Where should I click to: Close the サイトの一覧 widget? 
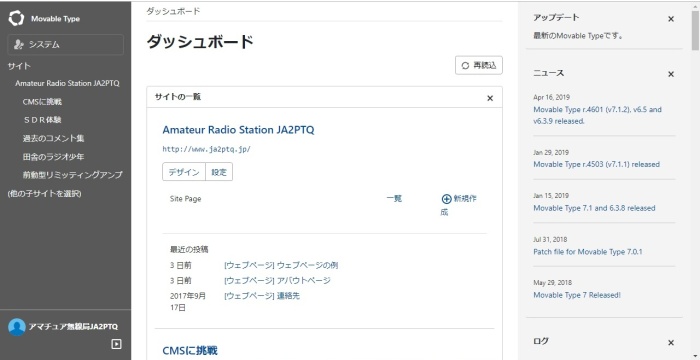(x=490, y=98)
